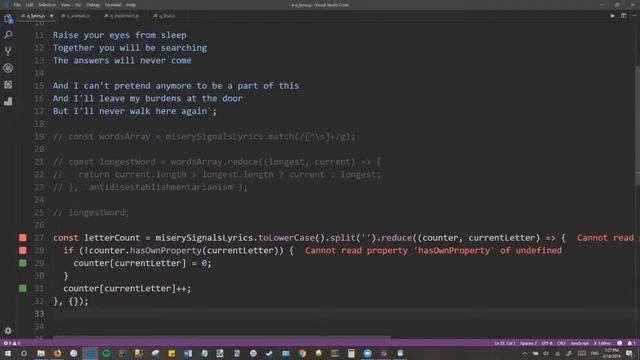Switch to the third editor tab
640x360 pixels.
pyautogui.click(x=124, y=16)
